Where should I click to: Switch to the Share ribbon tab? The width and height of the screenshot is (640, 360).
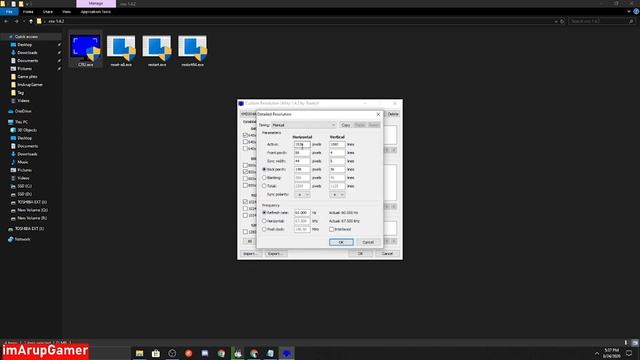48,12
